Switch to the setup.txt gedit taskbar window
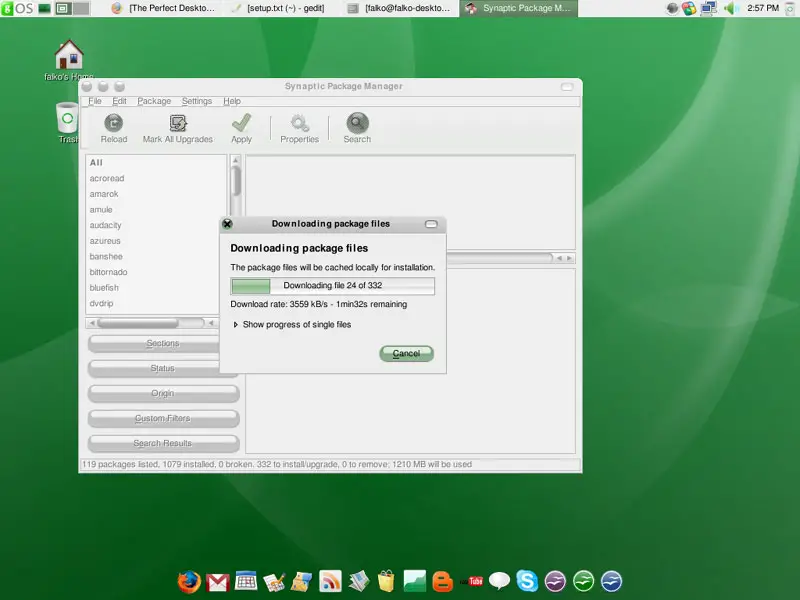The image size is (800, 600). (279, 8)
